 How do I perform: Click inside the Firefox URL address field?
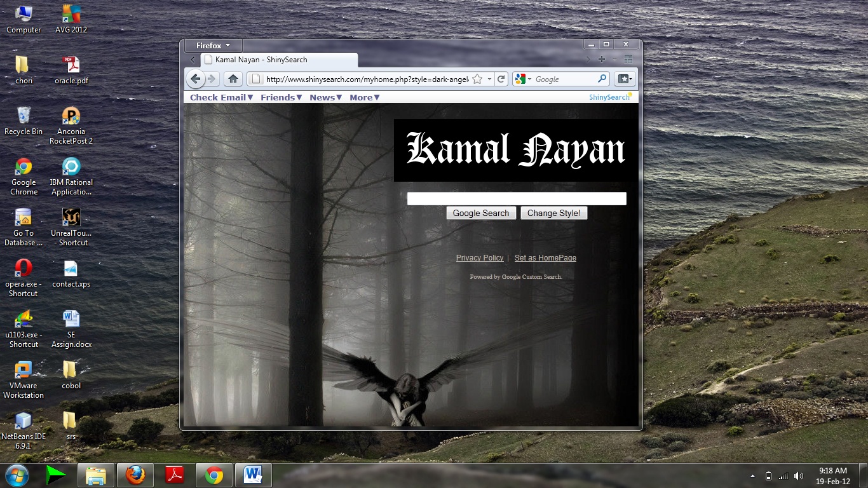366,79
